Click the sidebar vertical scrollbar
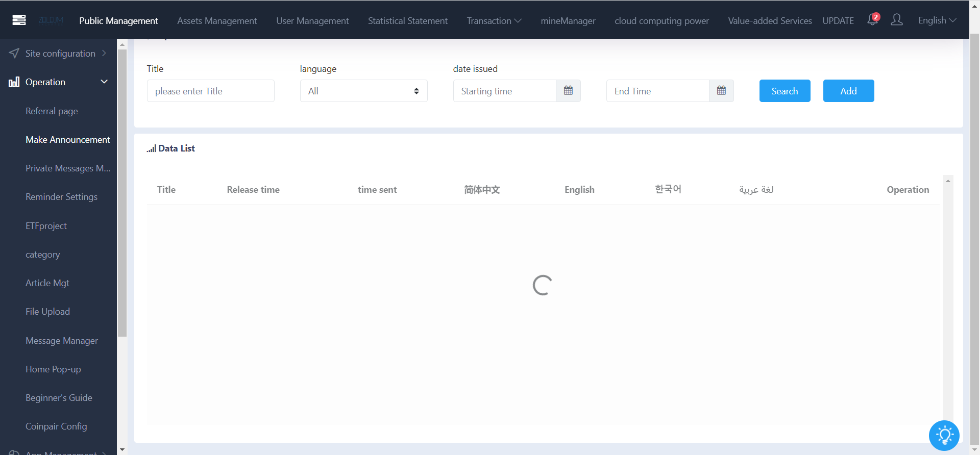Screen dimensions: 980x455 (x=122, y=193)
